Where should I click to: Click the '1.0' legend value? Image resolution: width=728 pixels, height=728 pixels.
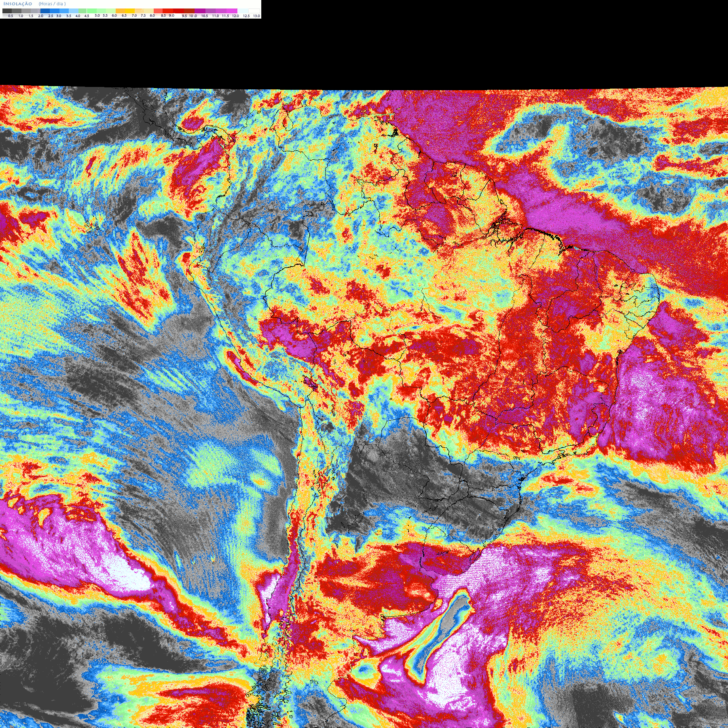pyautogui.click(x=21, y=16)
